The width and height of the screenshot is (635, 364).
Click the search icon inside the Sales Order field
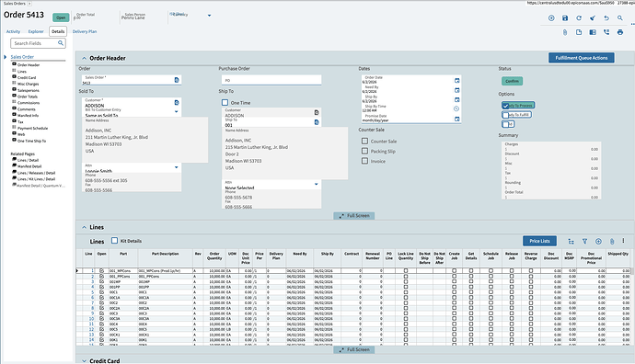tap(177, 80)
